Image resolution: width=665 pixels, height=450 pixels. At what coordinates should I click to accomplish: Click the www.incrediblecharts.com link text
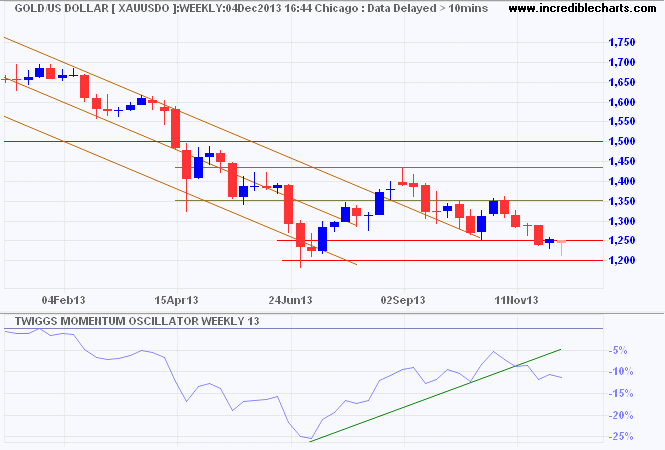pyautogui.click(x=582, y=8)
